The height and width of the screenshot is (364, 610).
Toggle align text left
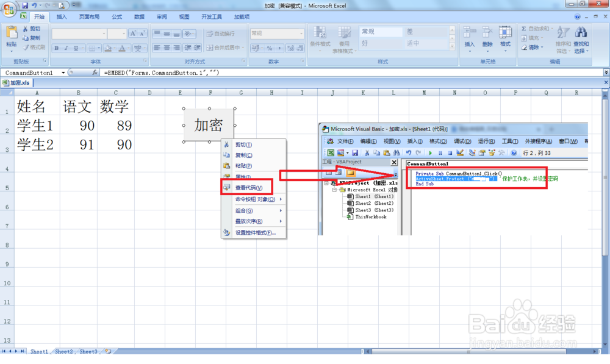pos(157,48)
